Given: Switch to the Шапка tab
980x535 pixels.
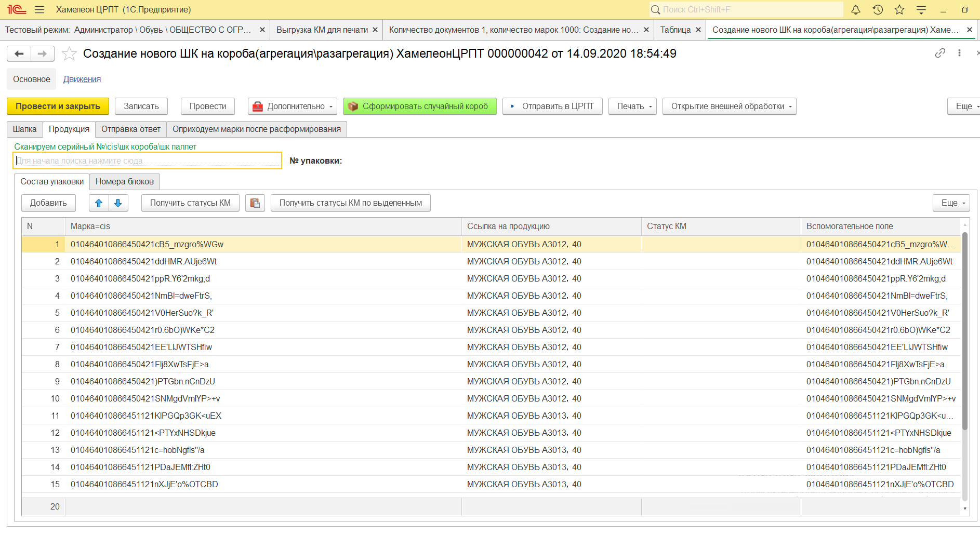Looking at the screenshot, I should pyautogui.click(x=24, y=129).
